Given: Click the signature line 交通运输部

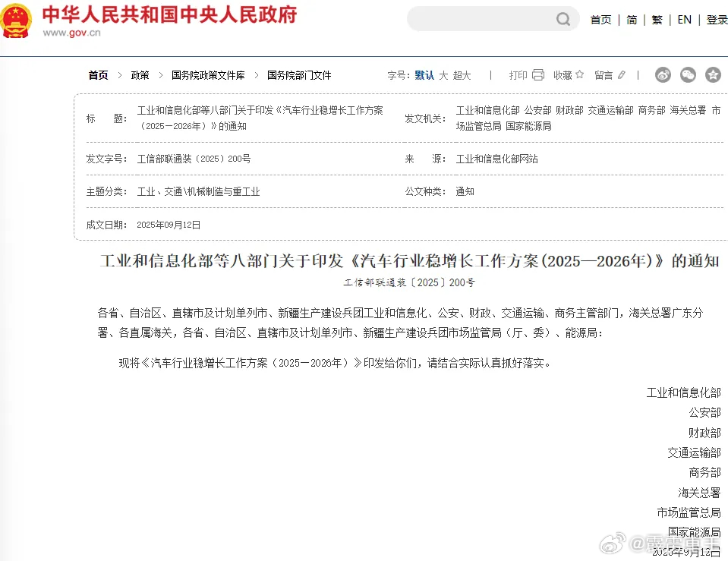Looking at the screenshot, I should (x=694, y=452).
